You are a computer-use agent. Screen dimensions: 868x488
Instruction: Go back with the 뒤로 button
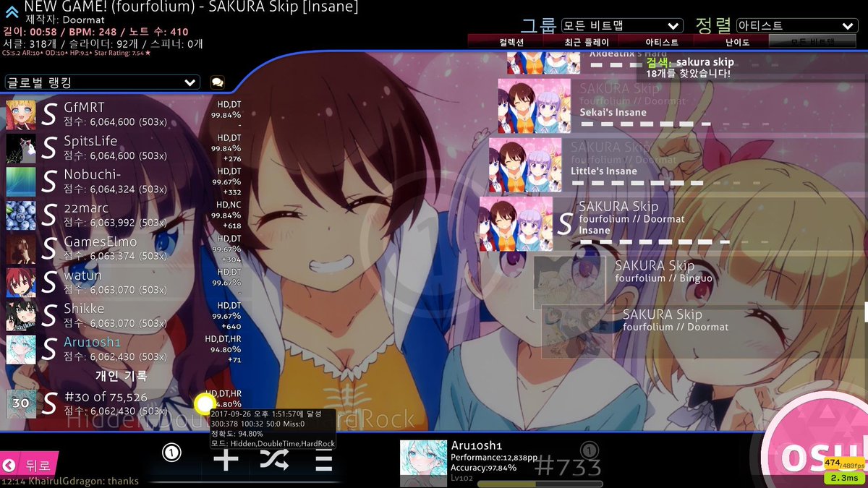pos(29,465)
